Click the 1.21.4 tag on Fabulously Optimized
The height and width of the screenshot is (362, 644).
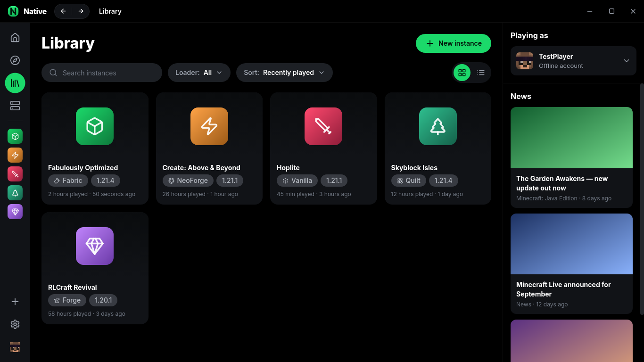[x=106, y=181]
